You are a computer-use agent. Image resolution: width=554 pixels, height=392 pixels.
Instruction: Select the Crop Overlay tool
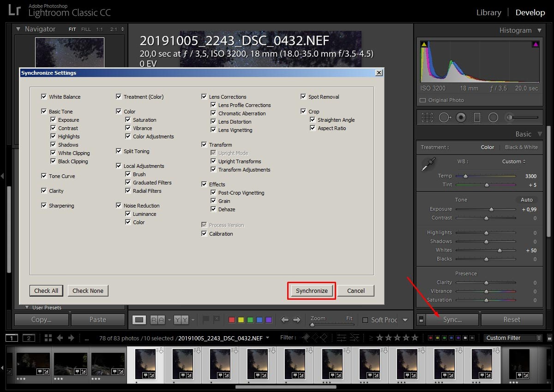[427, 118]
